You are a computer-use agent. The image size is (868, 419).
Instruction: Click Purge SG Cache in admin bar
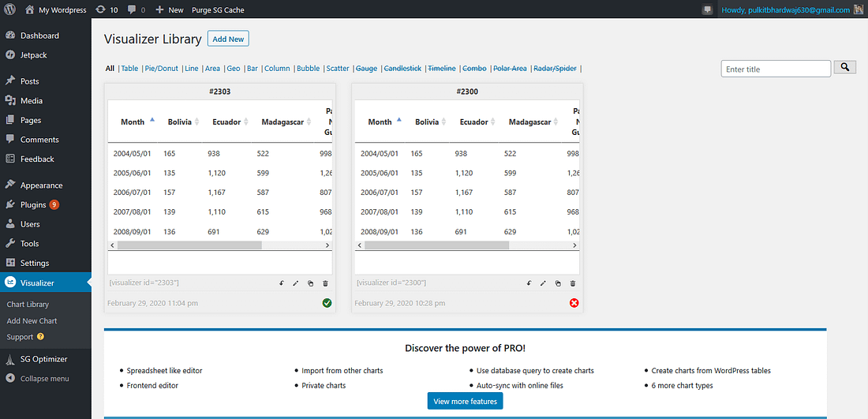coord(218,10)
